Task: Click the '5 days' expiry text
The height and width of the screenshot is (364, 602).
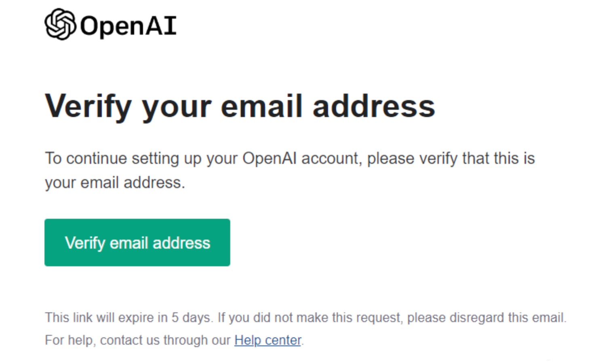Action: pyautogui.click(x=191, y=318)
